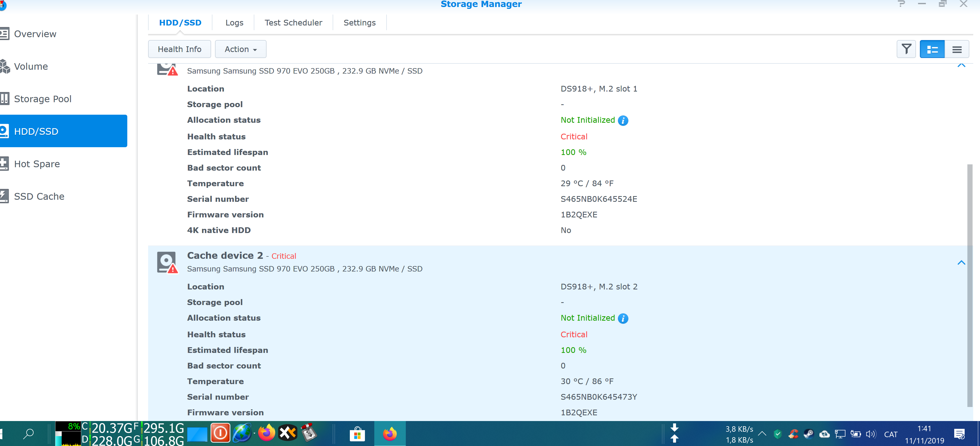This screenshot has width=980, height=446.
Task: Collapse Cache device 2 details
Action: coord(961,263)
